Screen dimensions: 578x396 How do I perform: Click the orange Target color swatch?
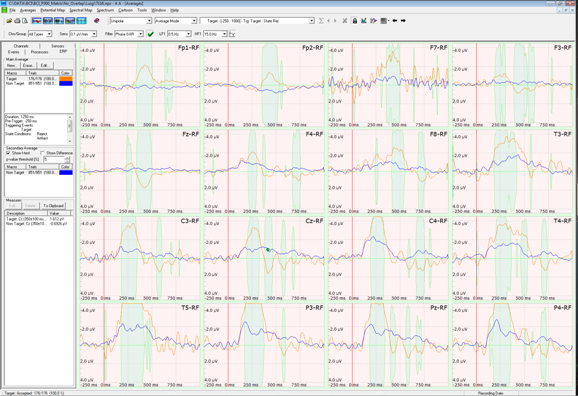pyautogui.click(x=66, y=79)
